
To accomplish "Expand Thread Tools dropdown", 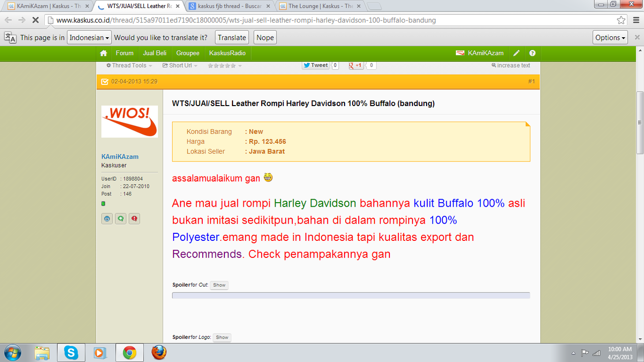I will pyautogui.click(x=129, y=65).
